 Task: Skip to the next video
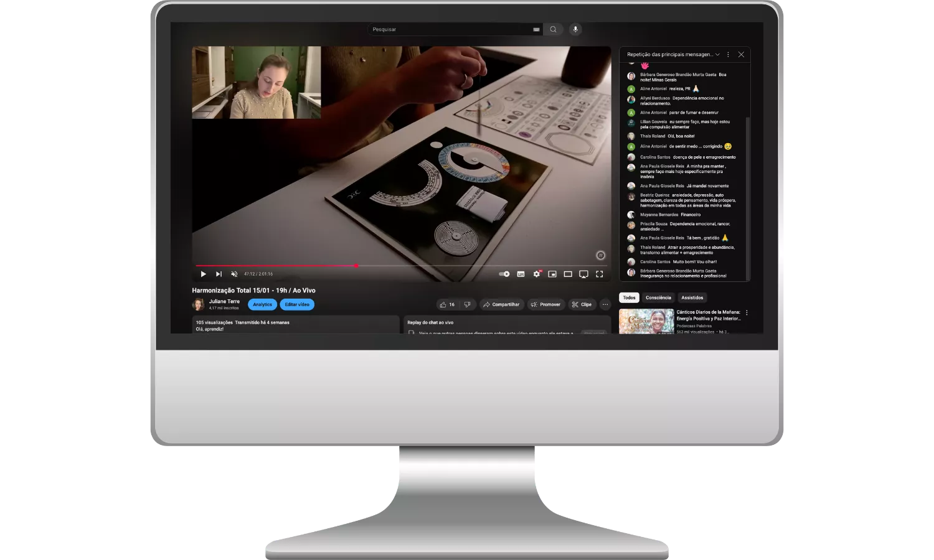click(x=219, y=274)
